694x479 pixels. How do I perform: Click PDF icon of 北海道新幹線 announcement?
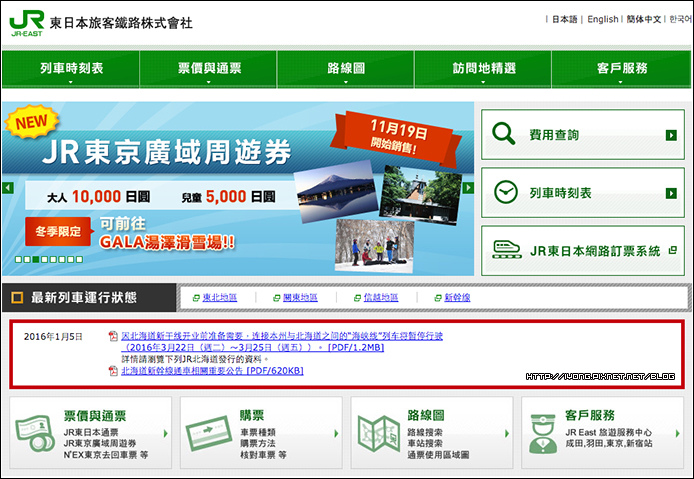pos(113,371)
